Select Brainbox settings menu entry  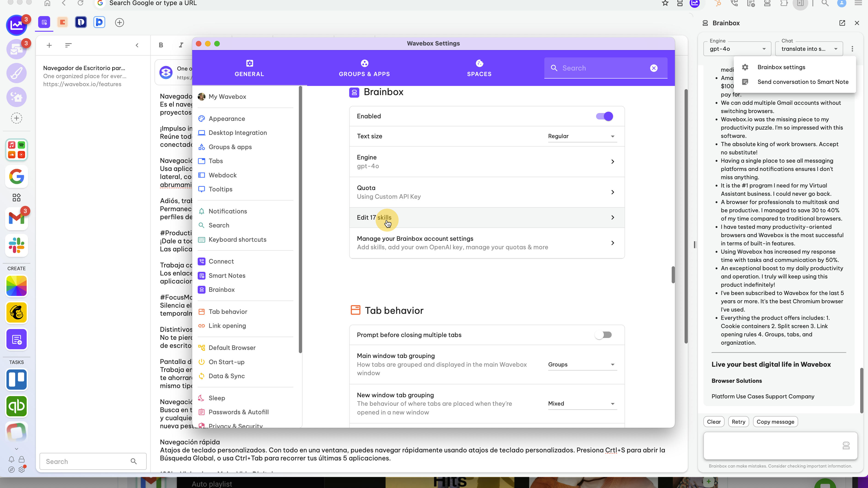tap(794, 67)
